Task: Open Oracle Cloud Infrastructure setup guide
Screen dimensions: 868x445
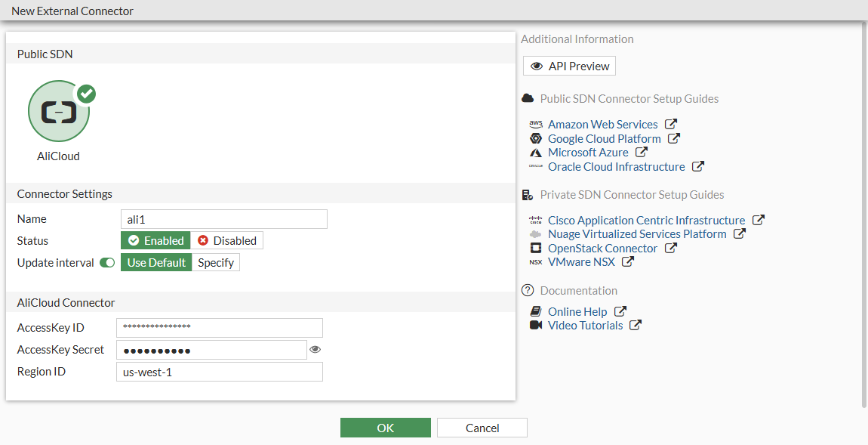Action: tap(616, 167)
